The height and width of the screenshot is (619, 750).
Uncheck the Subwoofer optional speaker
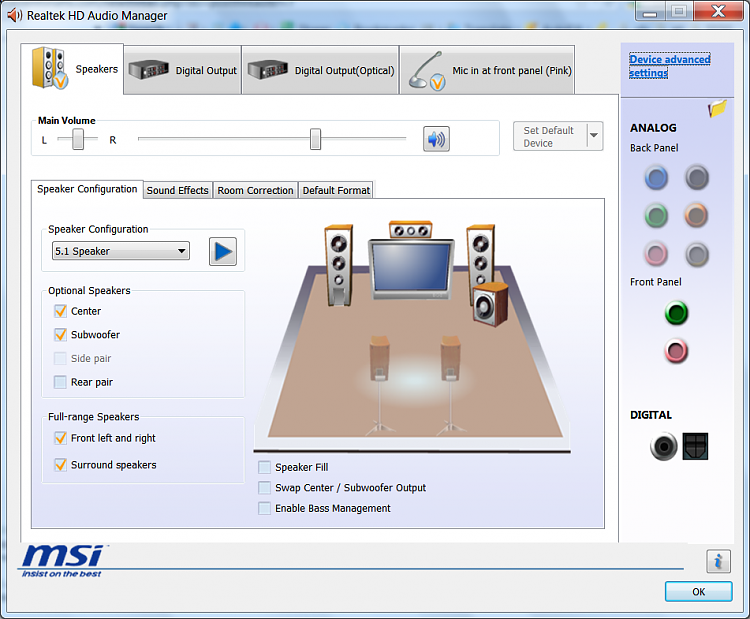point(60,335)
